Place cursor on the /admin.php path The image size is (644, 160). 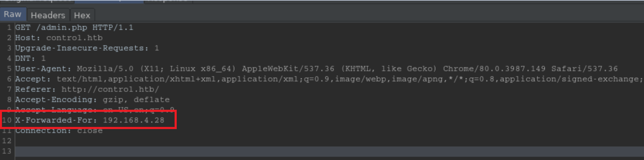(x=61, y=27)
